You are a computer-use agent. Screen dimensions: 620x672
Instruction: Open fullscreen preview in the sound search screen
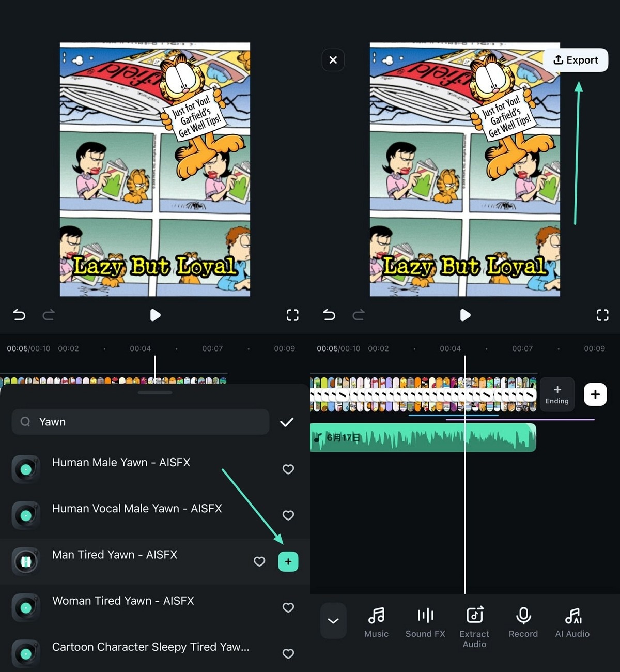click(292, 315)
